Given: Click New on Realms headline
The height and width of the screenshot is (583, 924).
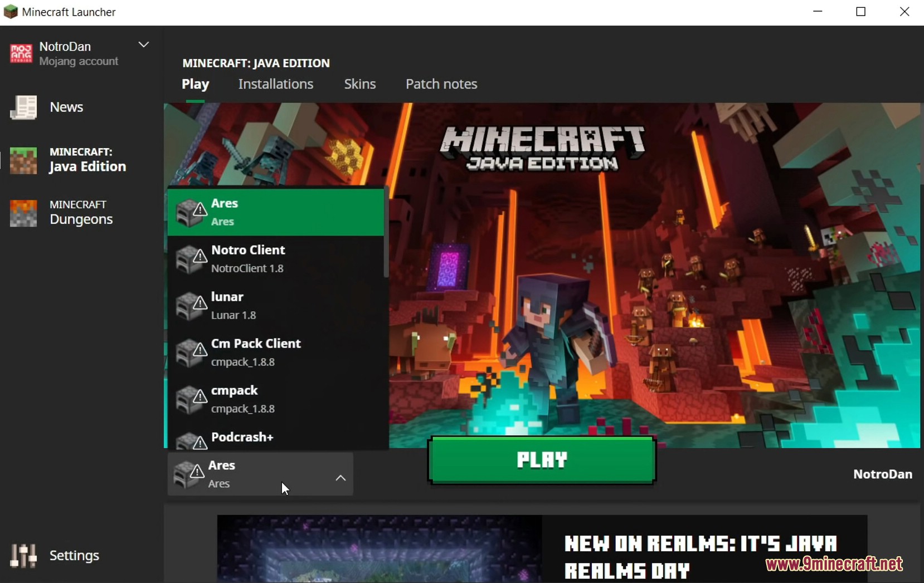Looking at the screenshot, I should tap(701, 557).
